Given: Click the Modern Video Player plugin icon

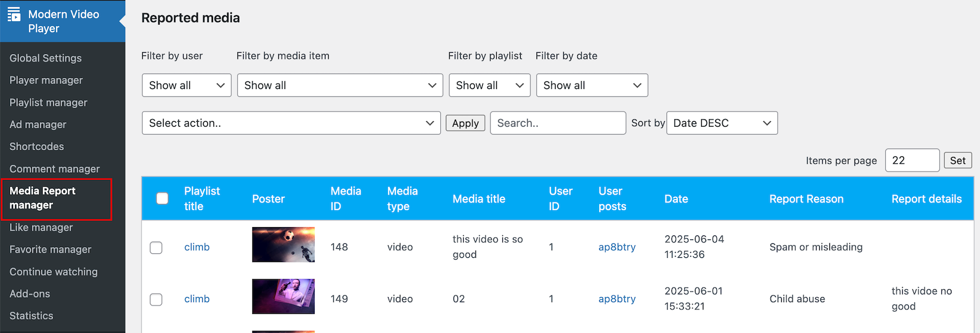Looking at the screenshot, I should coord(14,15).
